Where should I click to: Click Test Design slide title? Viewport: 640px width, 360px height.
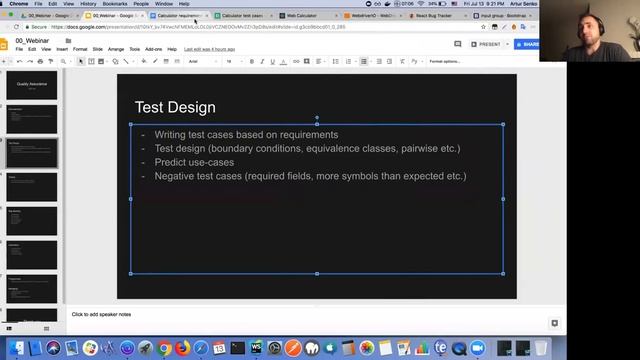pyautogui.click(x=175, y=107)
